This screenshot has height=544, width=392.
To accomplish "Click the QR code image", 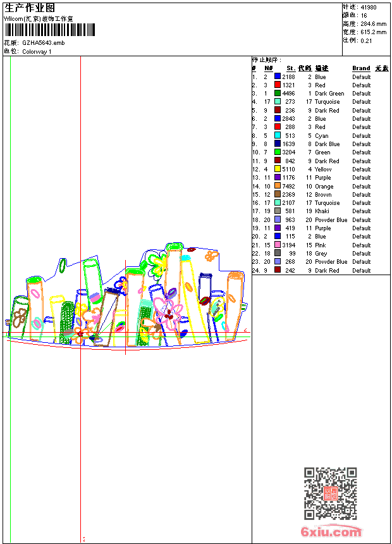I will click(x=330, y=493).
